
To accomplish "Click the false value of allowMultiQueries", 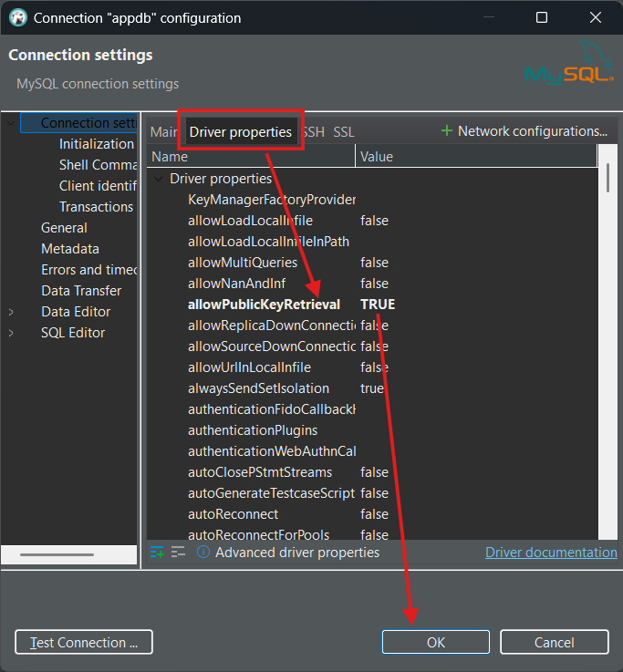I will tap(374, 263).
